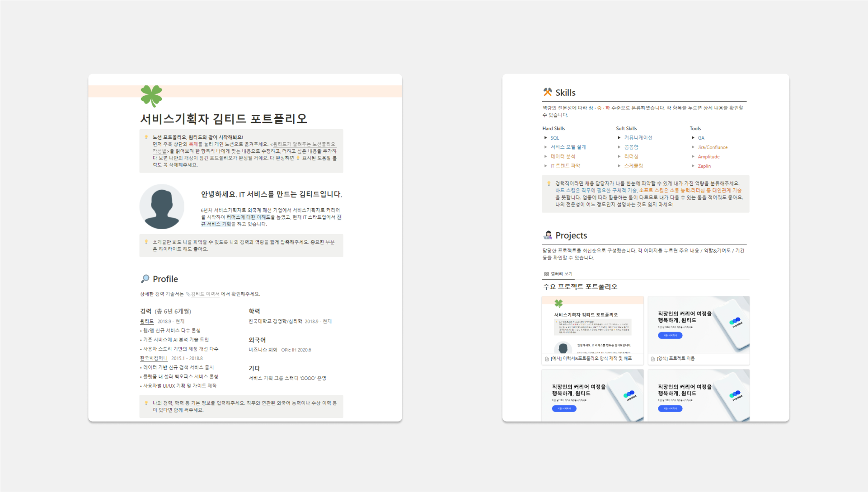868x492 pixels.
Task: Click the 한국대학교 경영학/심리학 entry
Action: (290, 321)
